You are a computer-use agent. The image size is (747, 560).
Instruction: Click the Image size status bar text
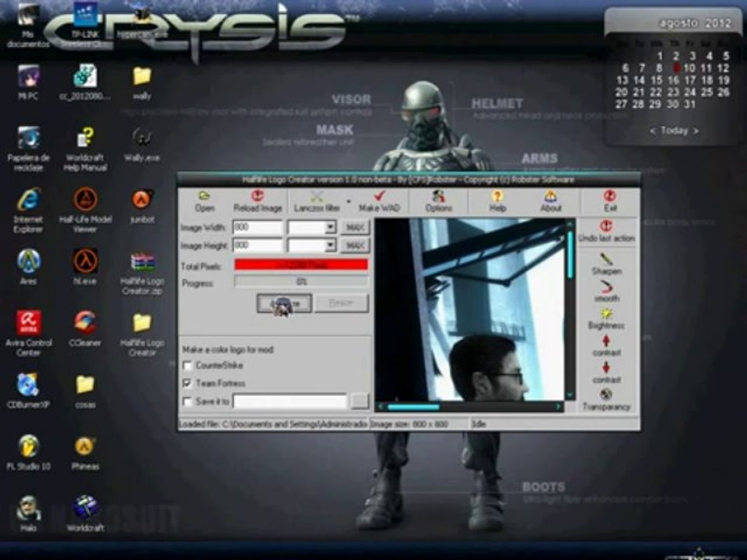409,424
